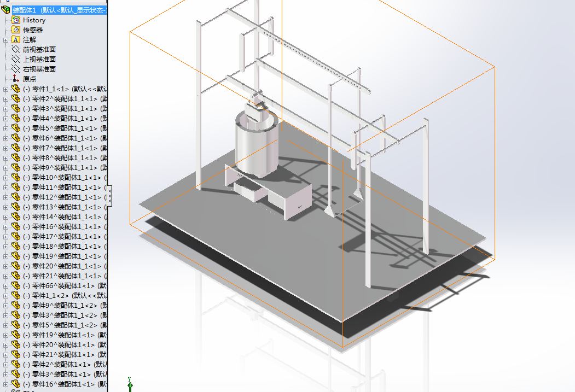Click the part icon for 零件14^装配体1_1<1>

click(x=16, y=217)
